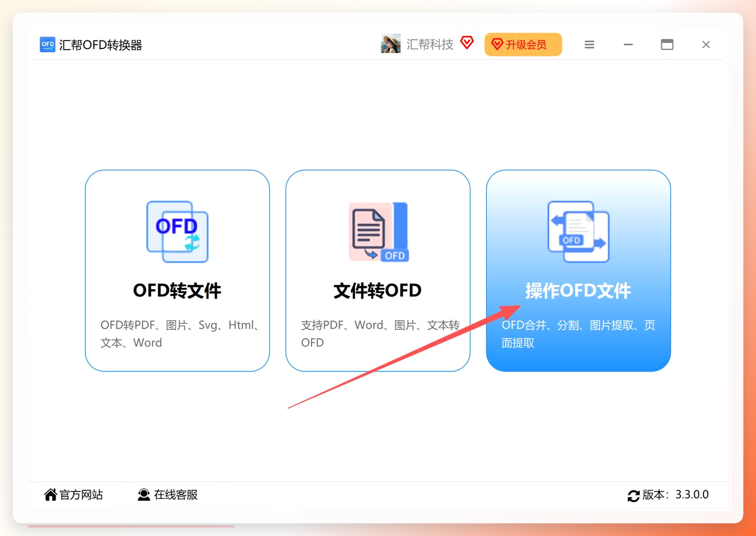This screenshot has height=536, width=756.
Task: Click the OFD转文件 card icon
Action: (x=177, y=232)
